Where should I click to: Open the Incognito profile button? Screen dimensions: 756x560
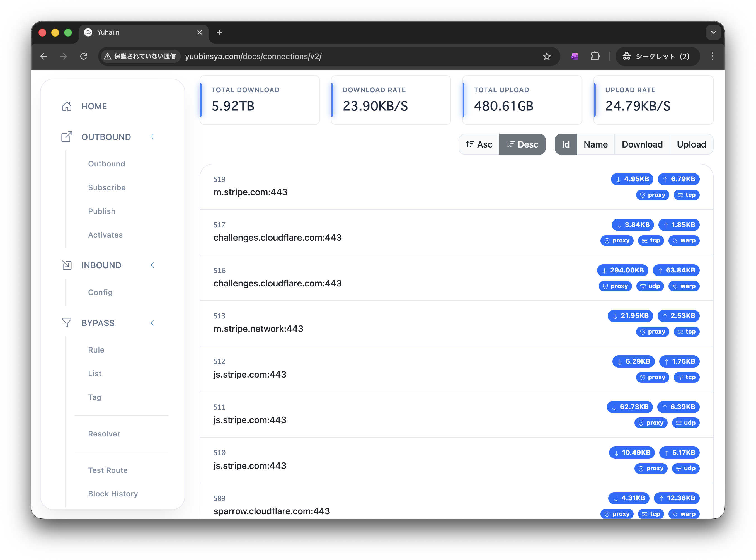658,56
